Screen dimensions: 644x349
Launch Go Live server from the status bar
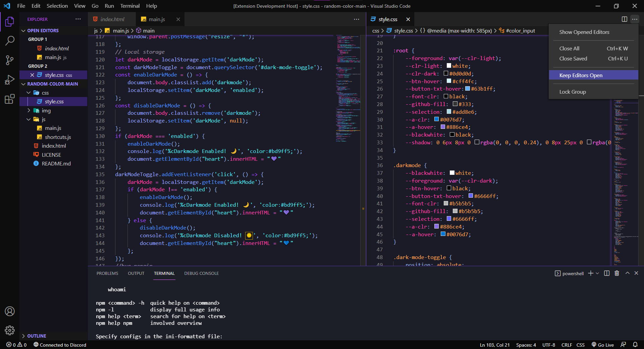[603, 345]
